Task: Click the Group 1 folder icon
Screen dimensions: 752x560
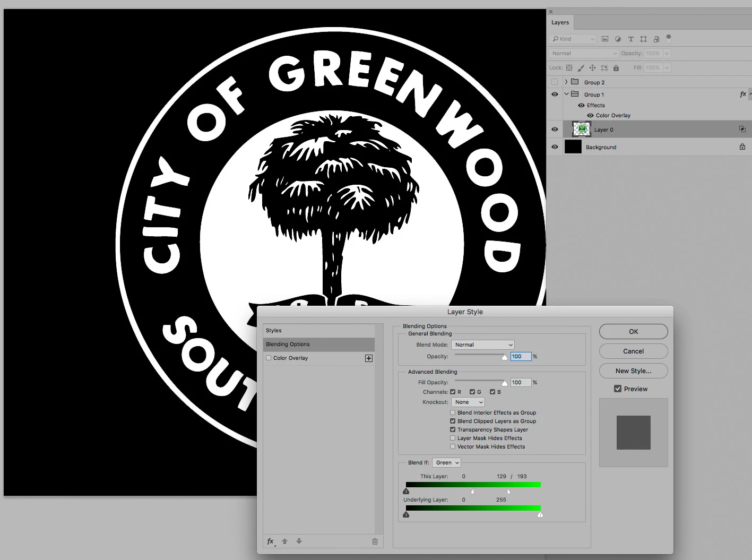Action: [575, 94]
